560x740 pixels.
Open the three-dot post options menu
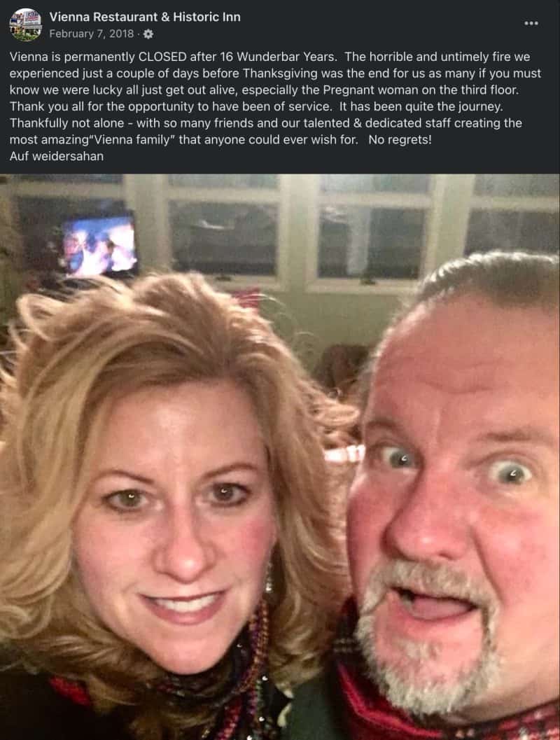pyautogui.click(x=531, y=23)
